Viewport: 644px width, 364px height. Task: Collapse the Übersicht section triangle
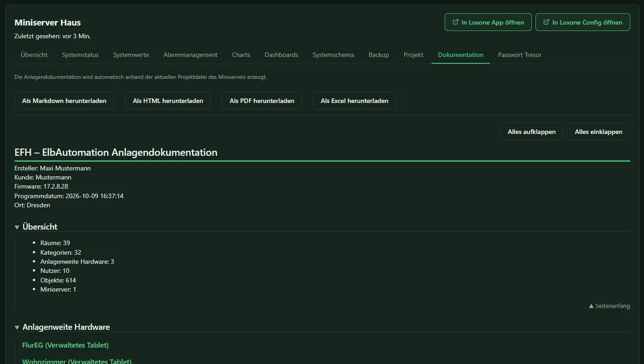pyautogui.click(x=17, y=227)
